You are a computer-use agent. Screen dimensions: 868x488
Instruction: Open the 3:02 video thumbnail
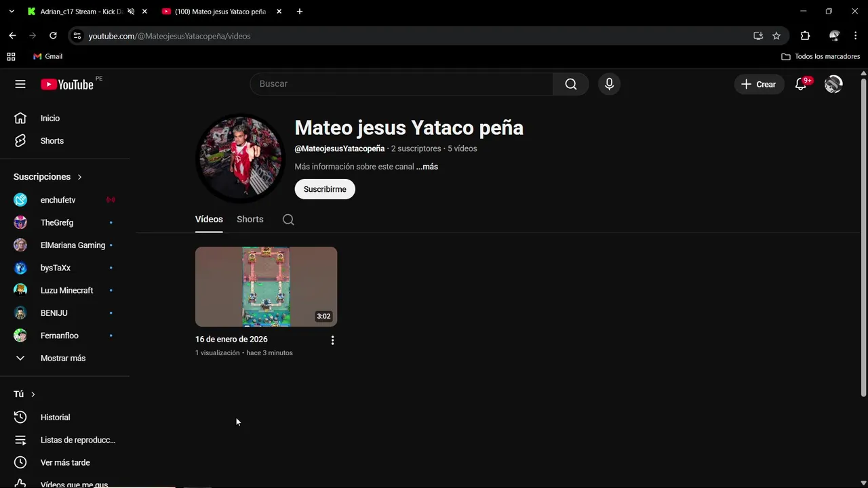[x=266, y=287]
